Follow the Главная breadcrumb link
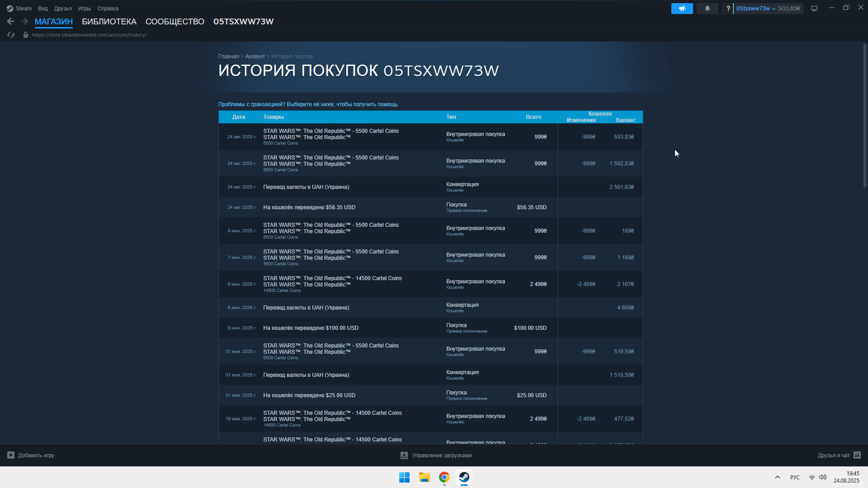 (229, 56)
